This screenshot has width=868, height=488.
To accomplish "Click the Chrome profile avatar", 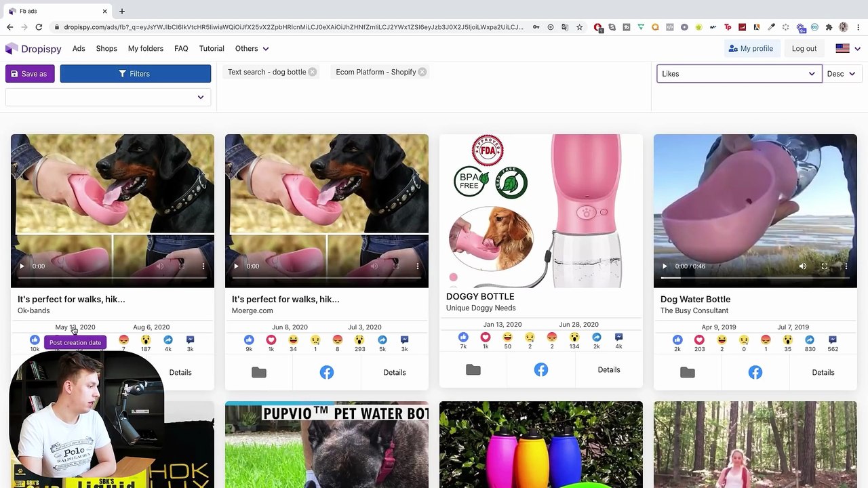I will 844,27.
